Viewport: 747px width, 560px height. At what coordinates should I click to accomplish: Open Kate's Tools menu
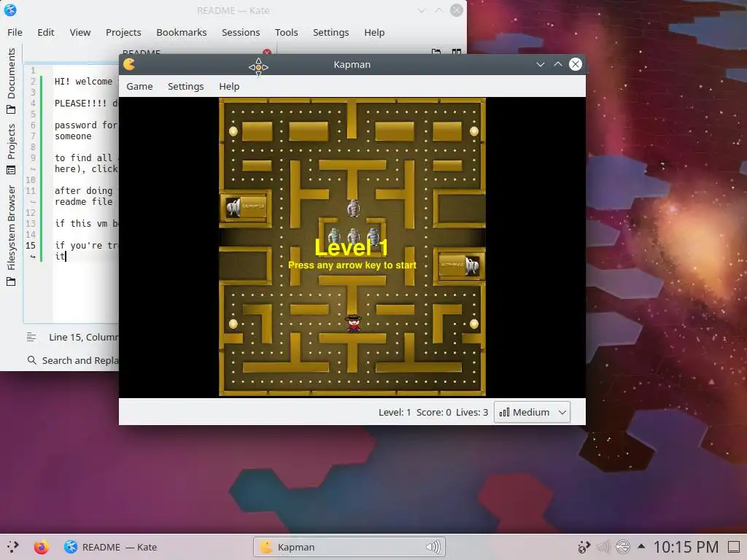pos(286,32)
